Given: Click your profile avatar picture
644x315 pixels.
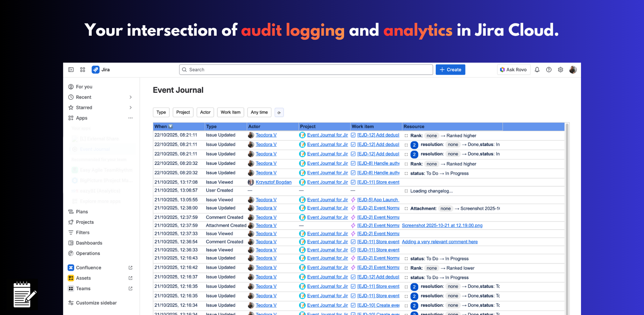Looking at the screenshot, I should point(573,69).
